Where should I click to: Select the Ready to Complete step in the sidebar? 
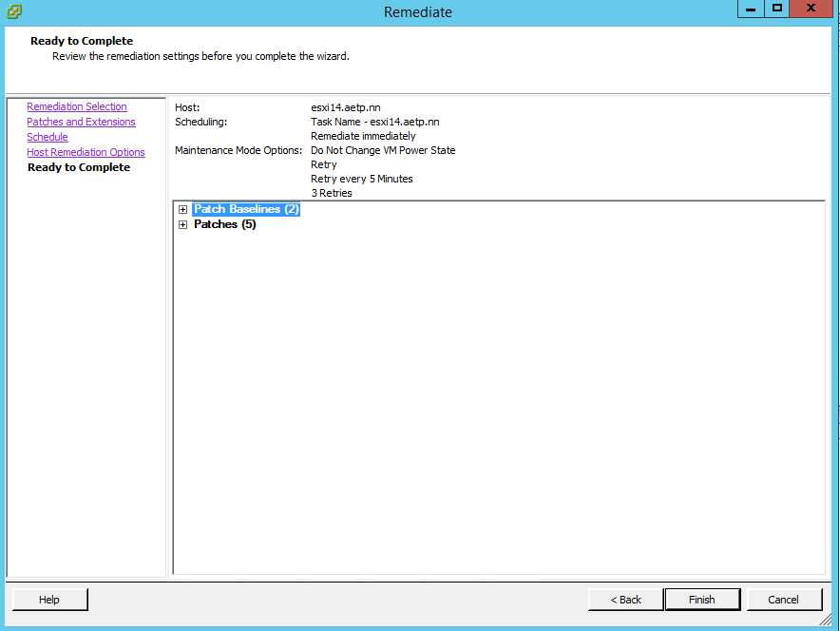click(x=79, y=167)
